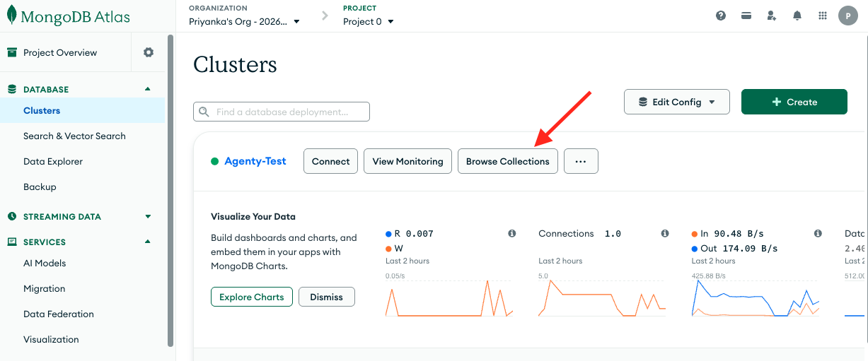The width and height of the screenshot is (868, 361).
Task: Open the Project 0 dropdown
Action: tap(369, 21)
